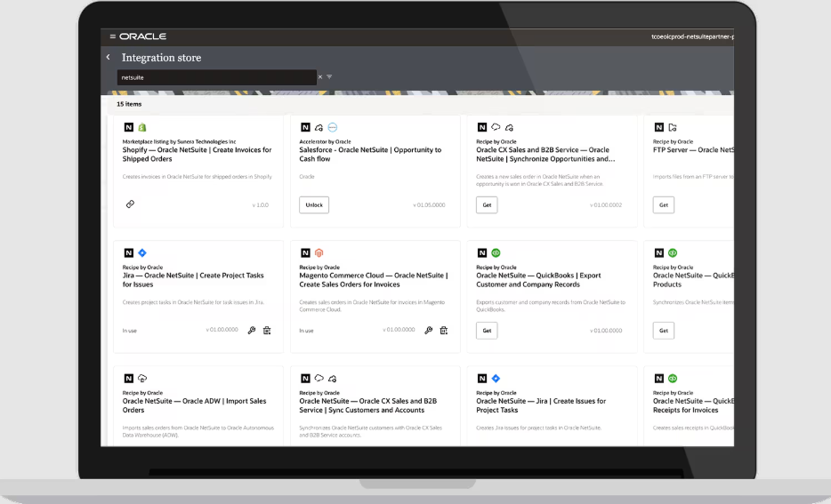This screenshot has height=504, width=831.
Task: Delete the Jira Create Project Tasks recipe
Action: [x=267, y=331]
